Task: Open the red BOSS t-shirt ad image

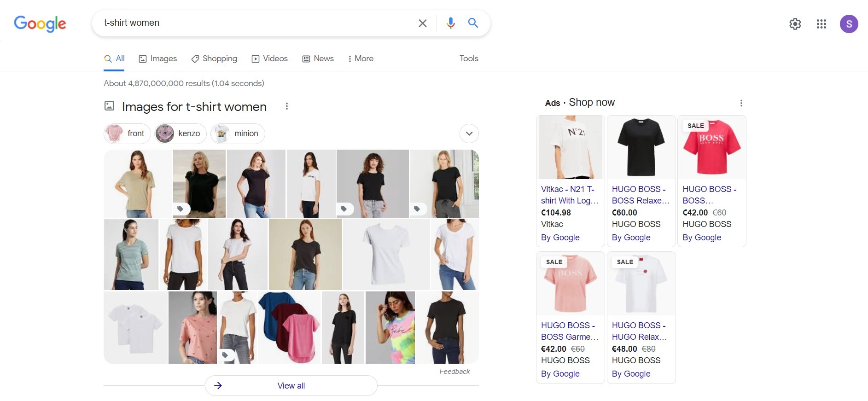Action: pos(712,147)
